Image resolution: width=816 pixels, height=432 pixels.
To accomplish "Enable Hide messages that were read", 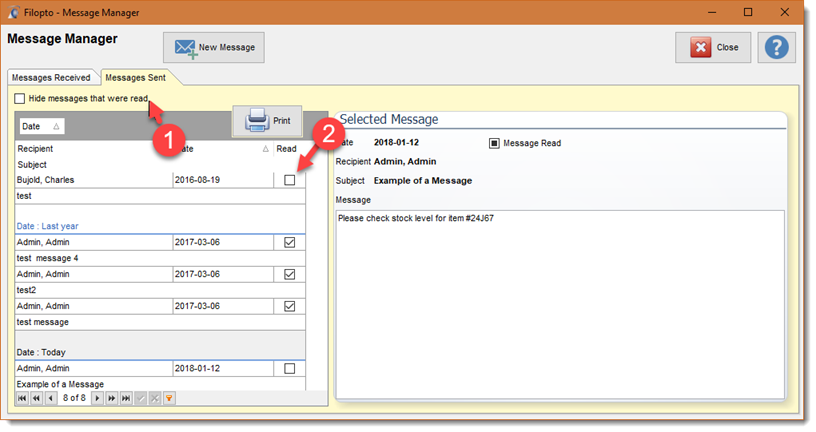I will (21, 99).
